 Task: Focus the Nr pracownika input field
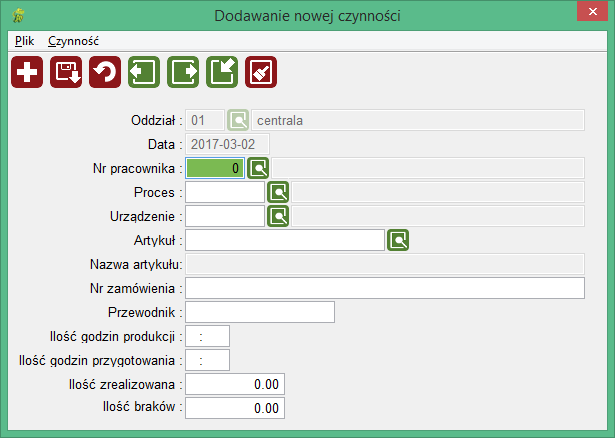(214, 168)
